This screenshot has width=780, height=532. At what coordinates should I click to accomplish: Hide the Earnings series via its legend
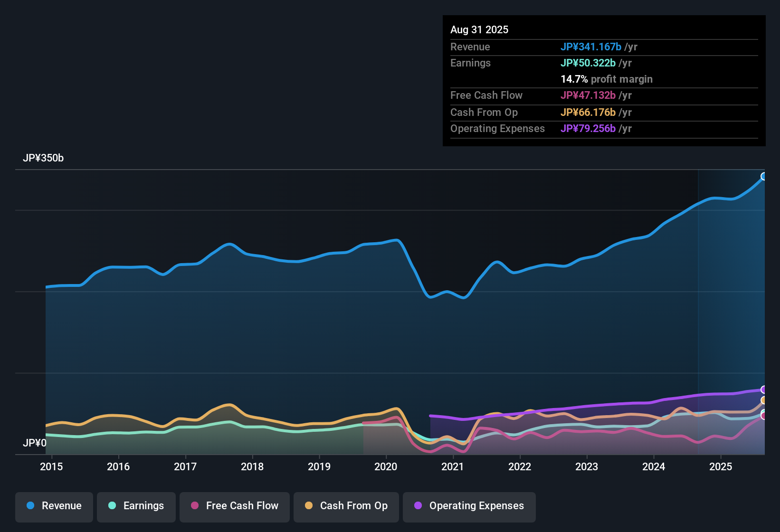pos(136,506)
